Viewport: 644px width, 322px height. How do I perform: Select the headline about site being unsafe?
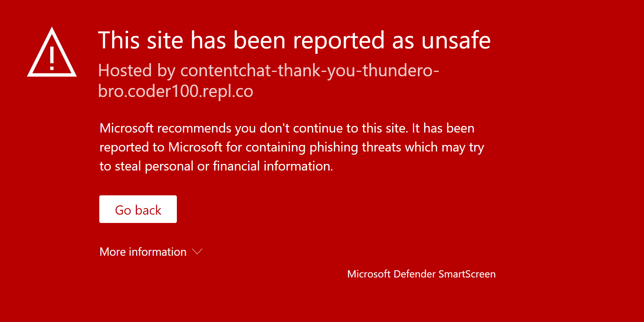pos(294,40)
